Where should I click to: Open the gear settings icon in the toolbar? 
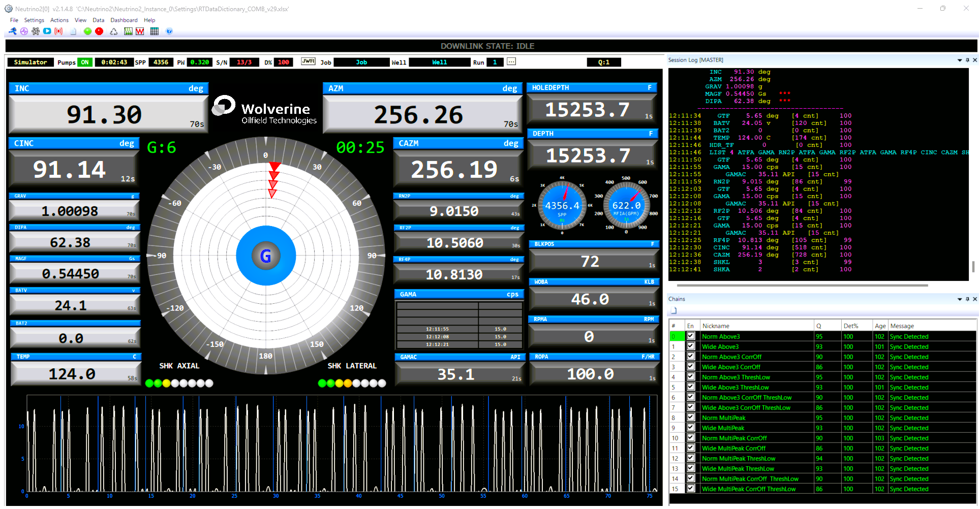coord(36,31)
